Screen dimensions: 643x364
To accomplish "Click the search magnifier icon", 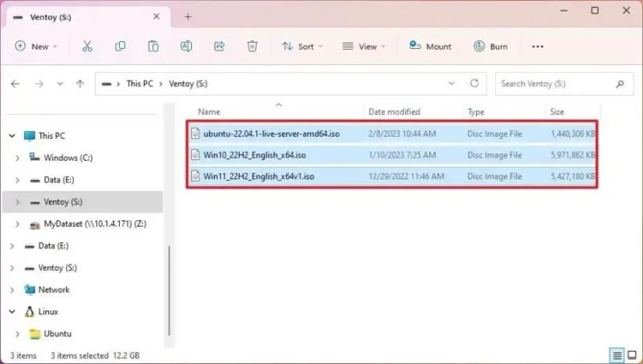I will click(x=620, y=84).
